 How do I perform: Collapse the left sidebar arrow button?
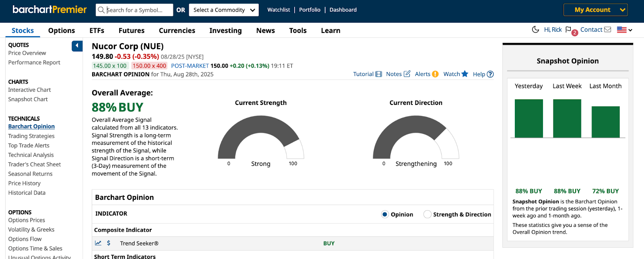pyautogui.click(x=77, y=46)
